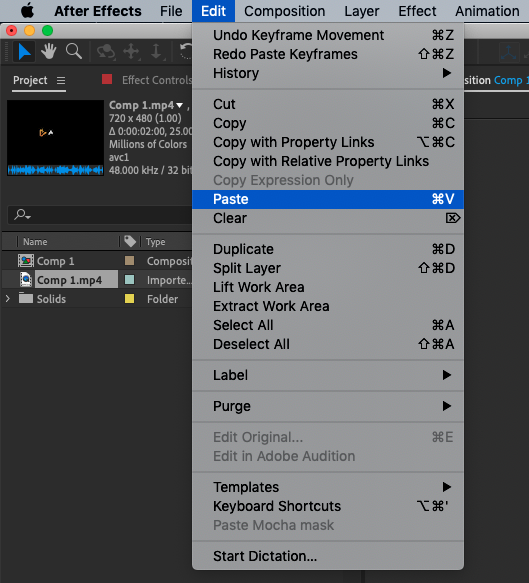This screenshot has height=583, width=529.
Task: Select the Pan camera tool
Action: click(x=131, y=51)
